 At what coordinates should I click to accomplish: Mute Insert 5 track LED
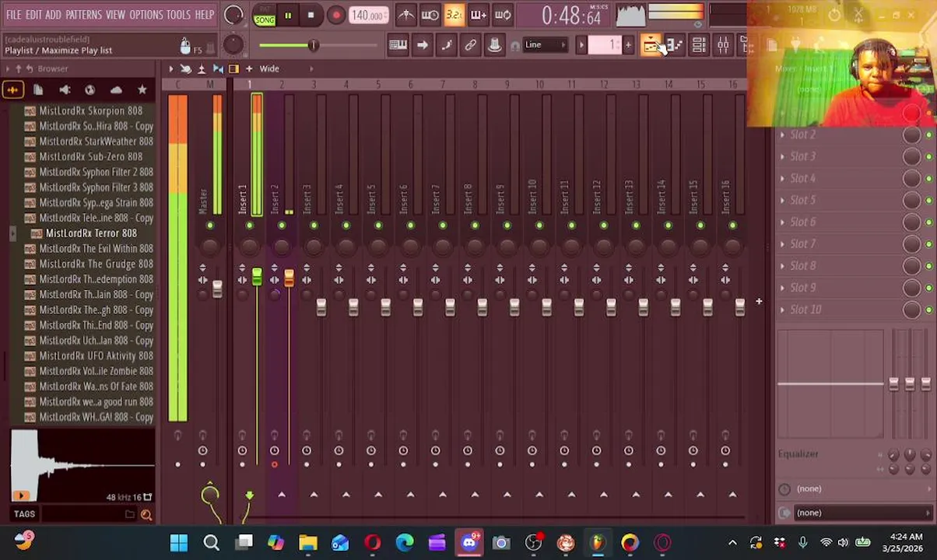378,226
